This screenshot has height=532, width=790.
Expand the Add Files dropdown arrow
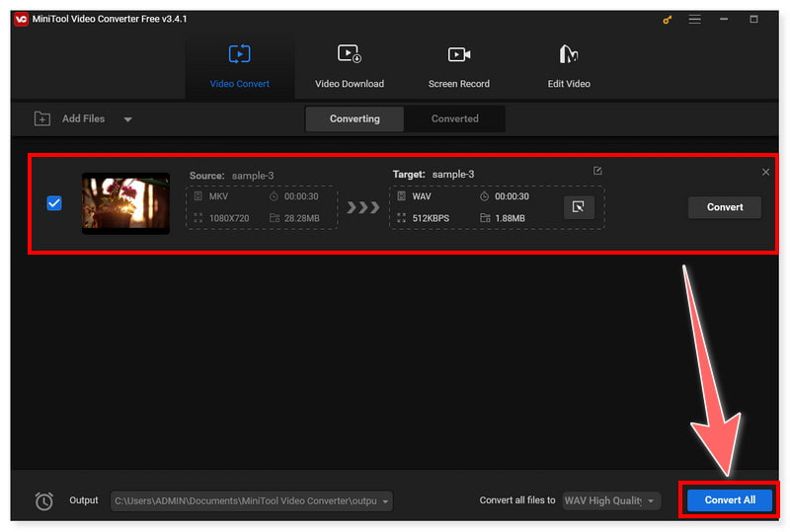[128, 119]
